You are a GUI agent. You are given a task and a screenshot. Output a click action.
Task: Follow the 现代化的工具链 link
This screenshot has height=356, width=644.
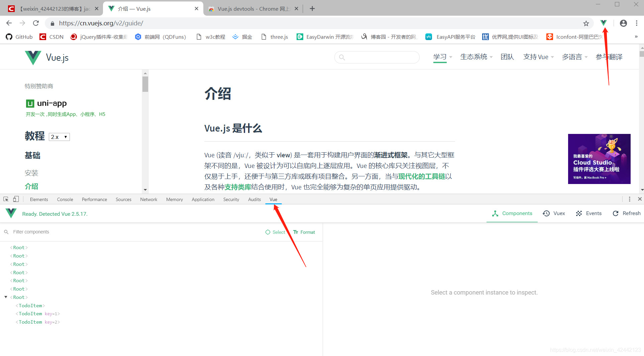click(422, 176)
